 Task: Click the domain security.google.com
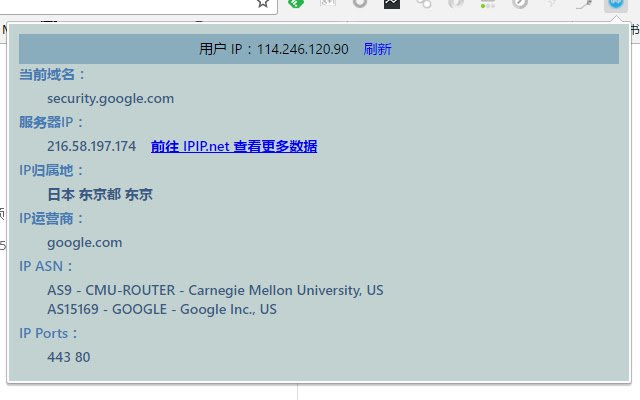(111, 98)
